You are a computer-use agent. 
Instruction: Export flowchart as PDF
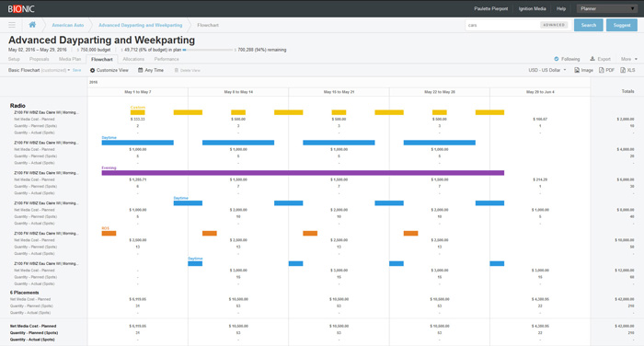(x=606, y=70)
